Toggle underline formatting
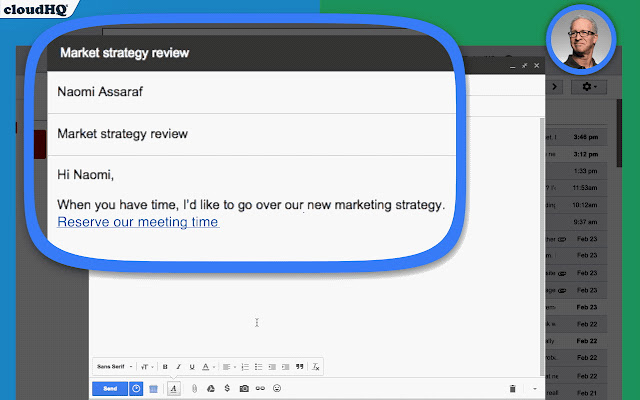The image size is (640, 400). tap(192, 367)
